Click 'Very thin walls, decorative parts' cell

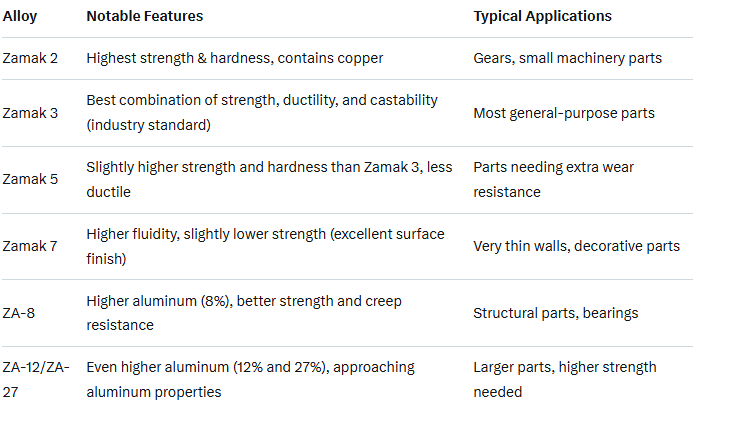pos(576,246)
